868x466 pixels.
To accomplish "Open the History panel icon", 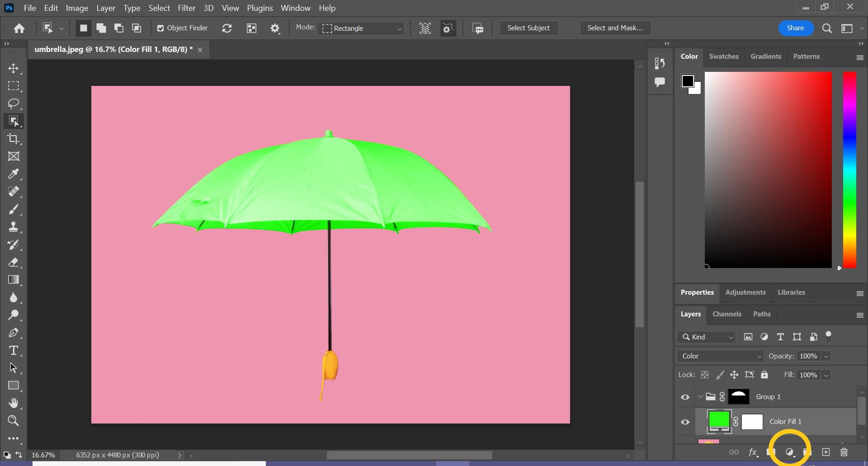I will (660, 64).
